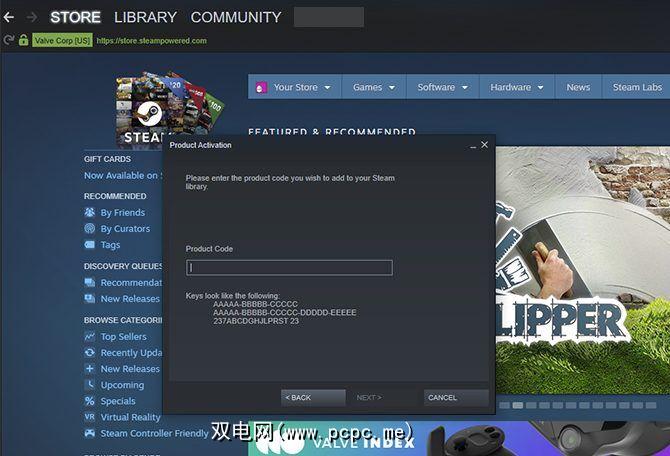Click the New Releases queue icon

click(90, 298)
